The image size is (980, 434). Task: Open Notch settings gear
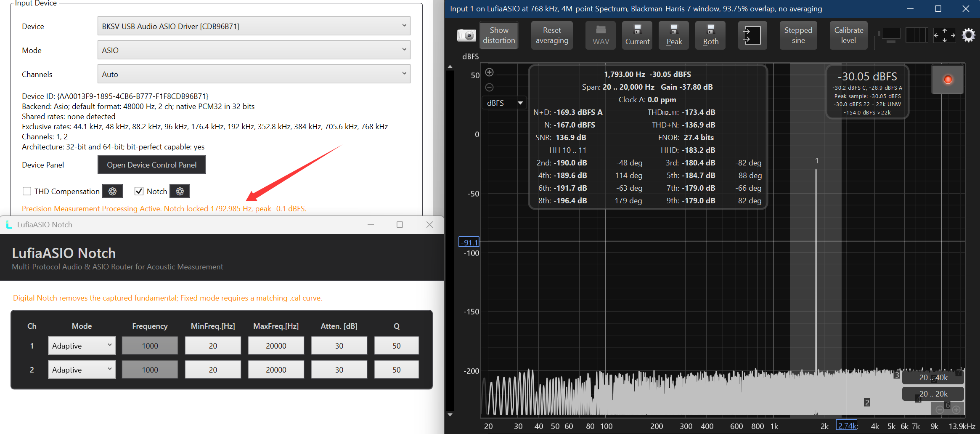tap(180, 191)
